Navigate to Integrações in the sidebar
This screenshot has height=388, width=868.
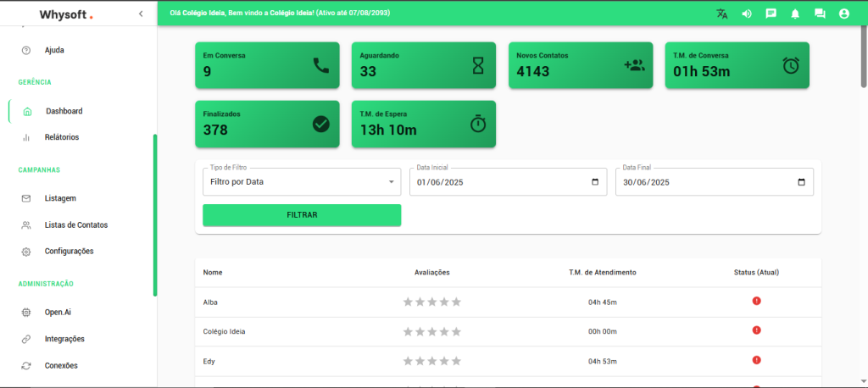(64, 339)
